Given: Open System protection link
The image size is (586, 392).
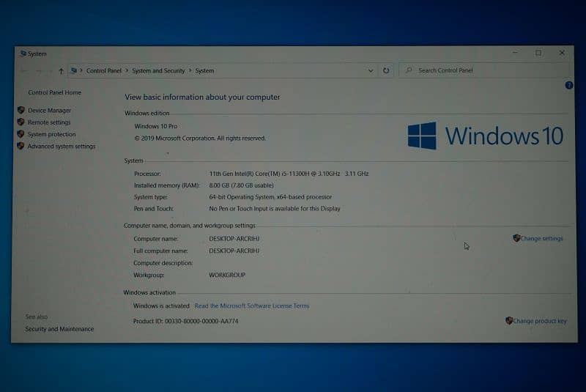Looking at the screenshot, I should [51, 134].
